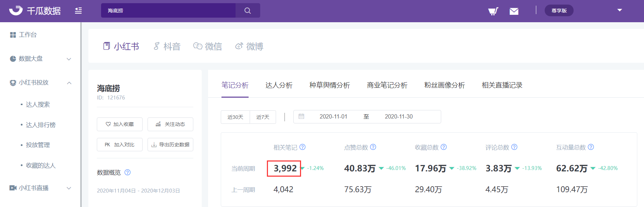The height and width of the screenshot is (207, 644).
Task: Click the -46.01% change indicator
Action: tap(396, 168)
